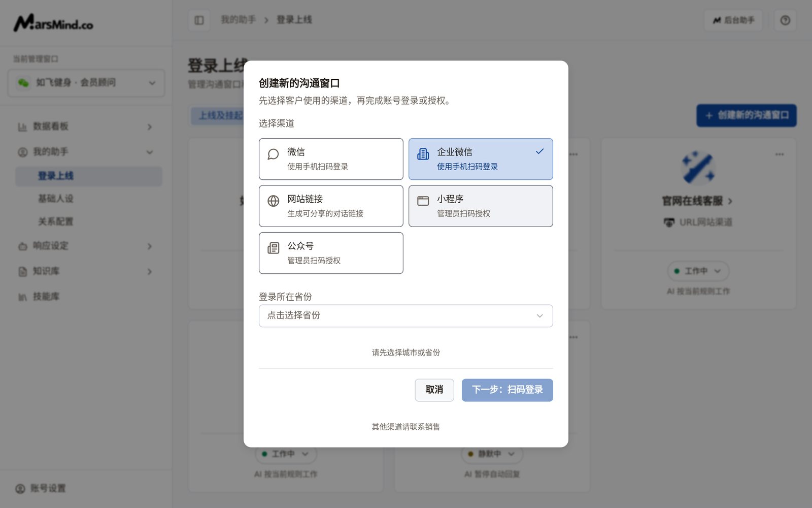Expand the 响应设定 menu
The height and width of the screenshot is (508, 812).
86,246
